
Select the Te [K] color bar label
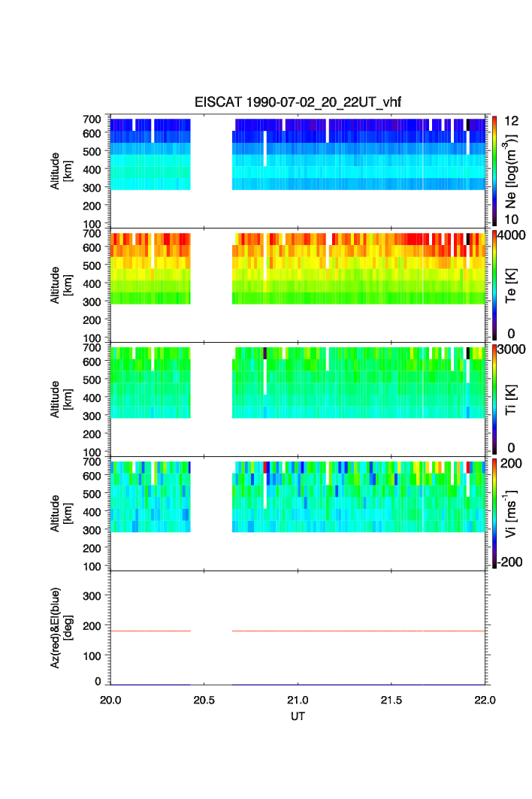coord(511,286)
